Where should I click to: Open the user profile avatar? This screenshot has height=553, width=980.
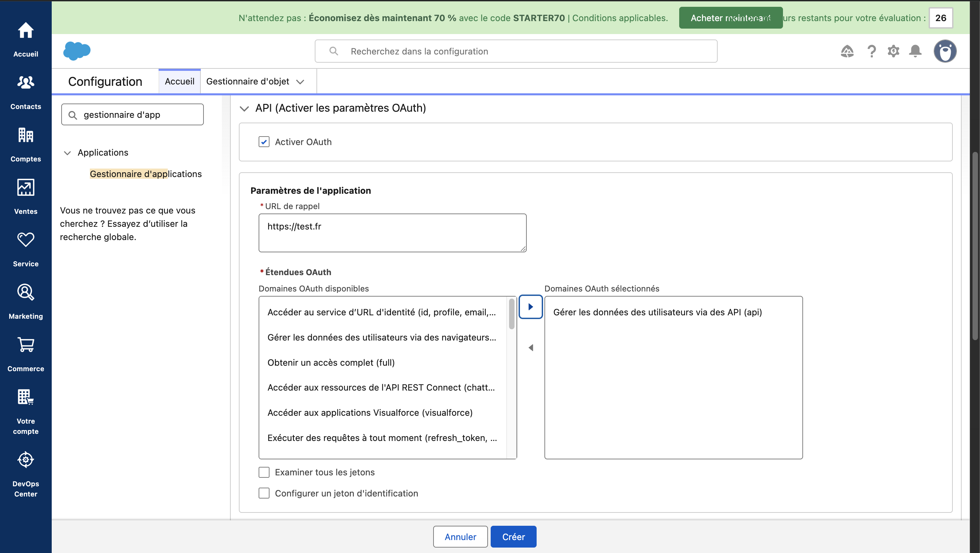pos(945,51)
